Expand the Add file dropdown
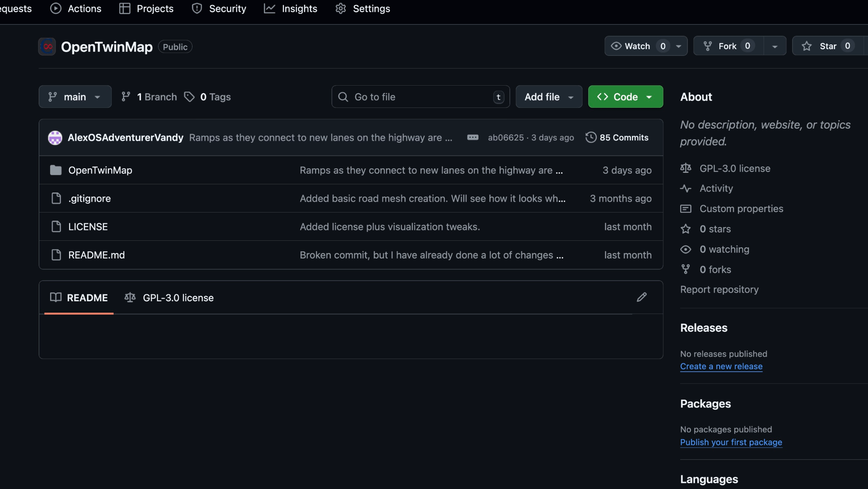Image resolution: width=868 pixels, height=489 pixels. (549, 97)
